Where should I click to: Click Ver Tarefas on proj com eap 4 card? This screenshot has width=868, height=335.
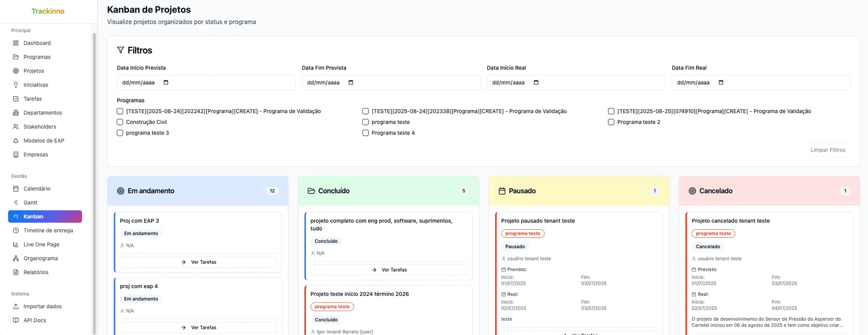[198, 328]
